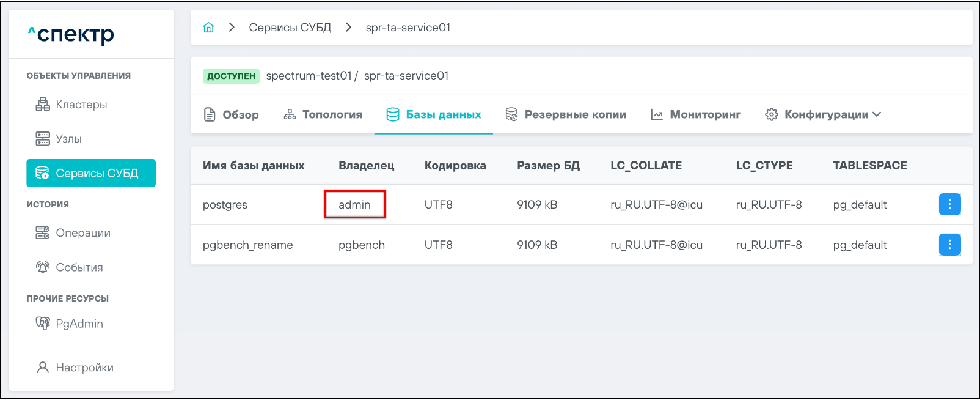Launch PgAdmin from the sidebar
Image resolution: width=980 pixels, height=400 pixels.
tap(79, 324)
